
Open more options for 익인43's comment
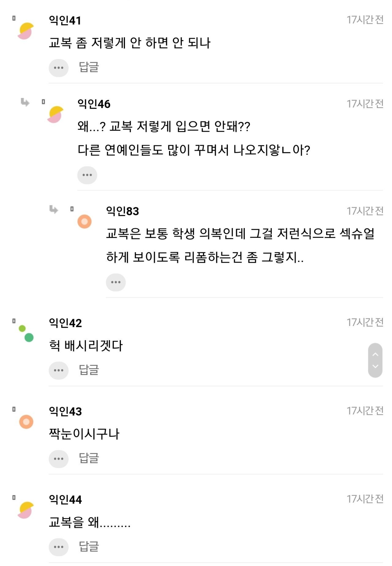pos(58,459)
